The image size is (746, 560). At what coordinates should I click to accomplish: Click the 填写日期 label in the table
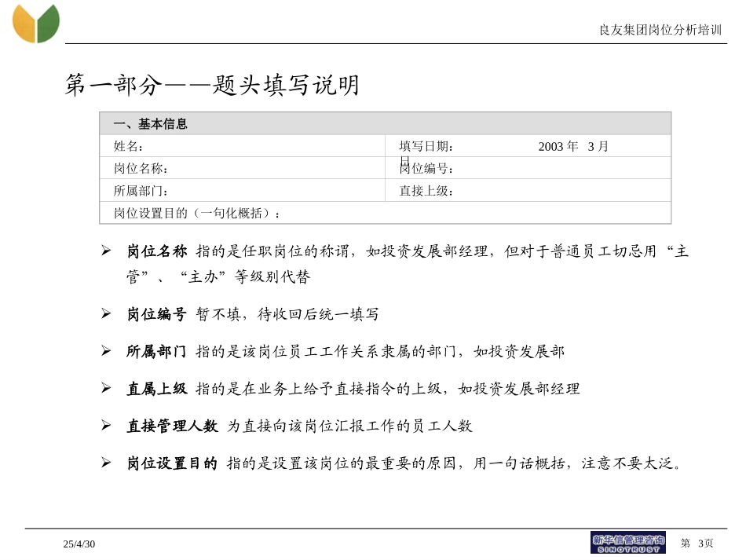click(x=426, y=147)
